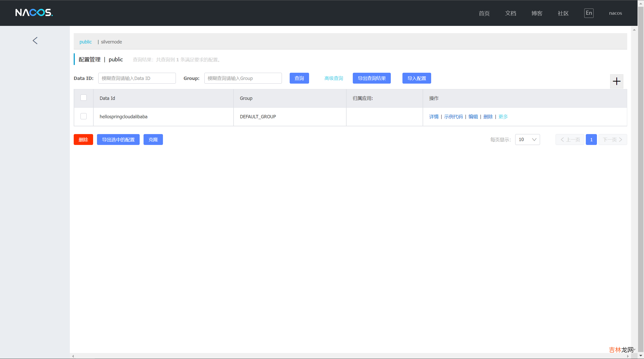Click the plus icon to add config
Screen dimensions: 644x359
(x=617, y=81)
